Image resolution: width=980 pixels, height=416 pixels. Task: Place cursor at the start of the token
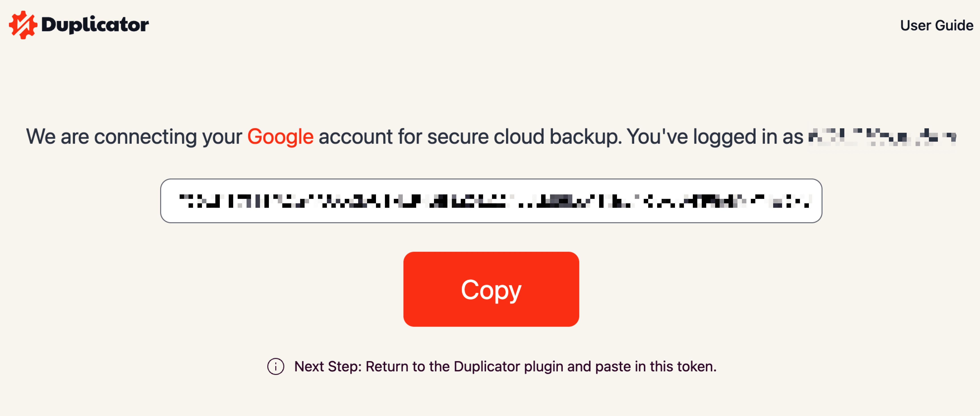[179, 201]
